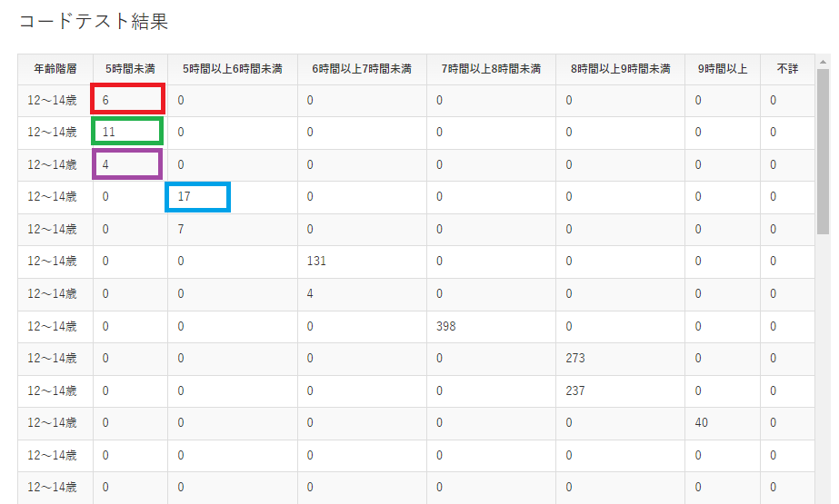Image resolution: width=839 pixels, height=504 pixels.
Task: Click the scrollbar up arrow of the table
Action: point(823,63)
